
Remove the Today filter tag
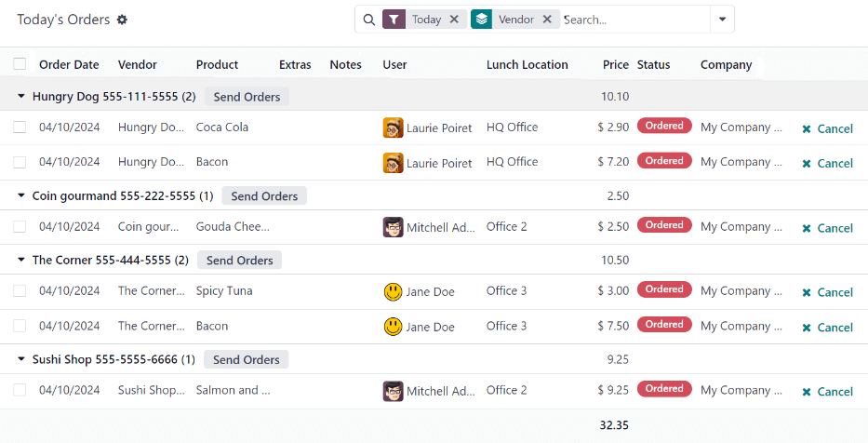(x=454, y=20)
